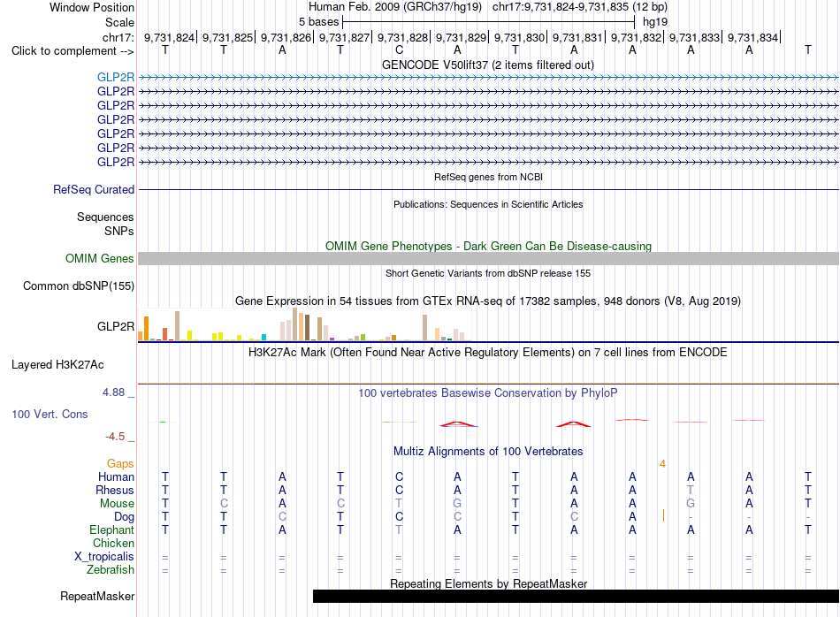Click the Scale label

pyautogui.click(x=120, y=22)
